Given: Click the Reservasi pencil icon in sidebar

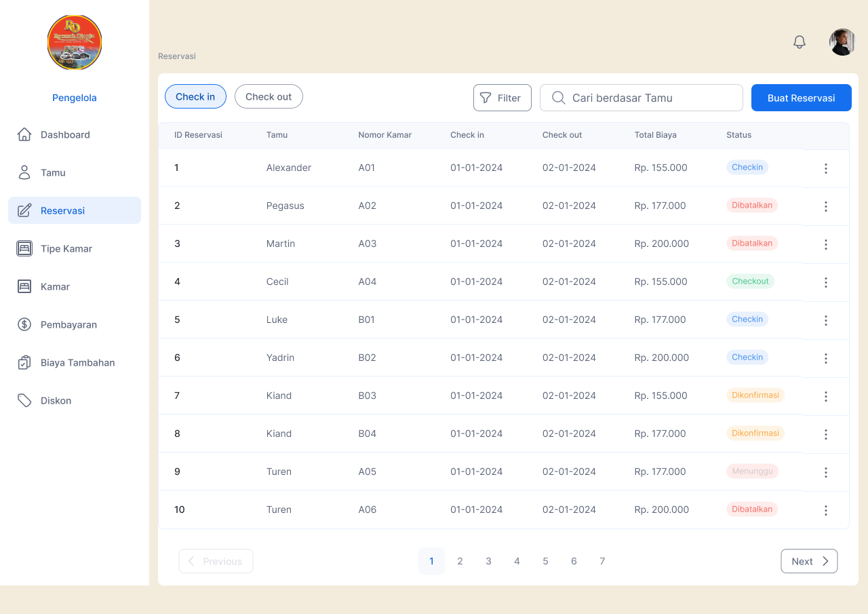Looking at the screenshot, I should pos(24,210).
